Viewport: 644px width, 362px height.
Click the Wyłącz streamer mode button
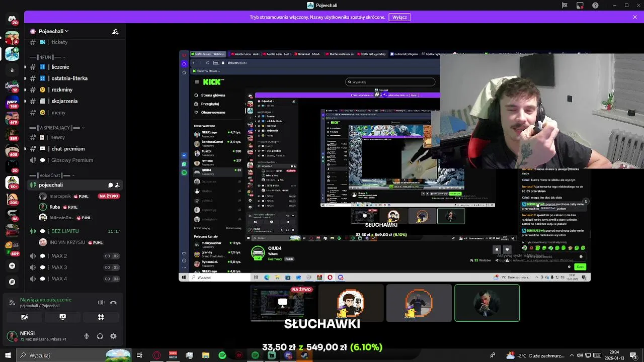point(399,17)
